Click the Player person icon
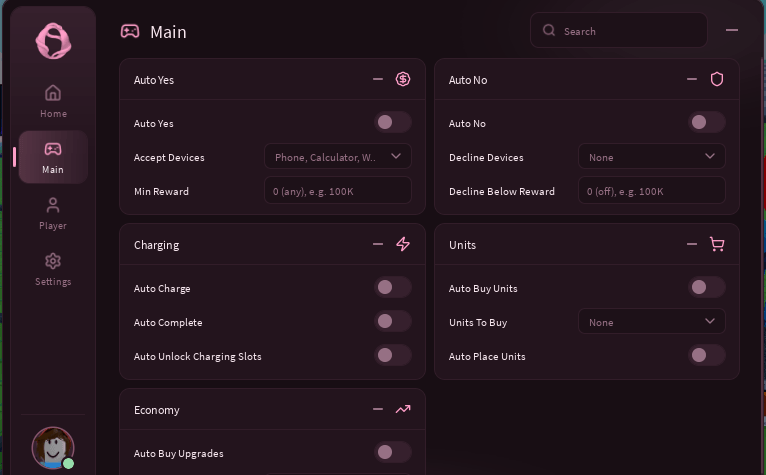The width and height of the screenshot is (766, 475). (x=53, y=205)
